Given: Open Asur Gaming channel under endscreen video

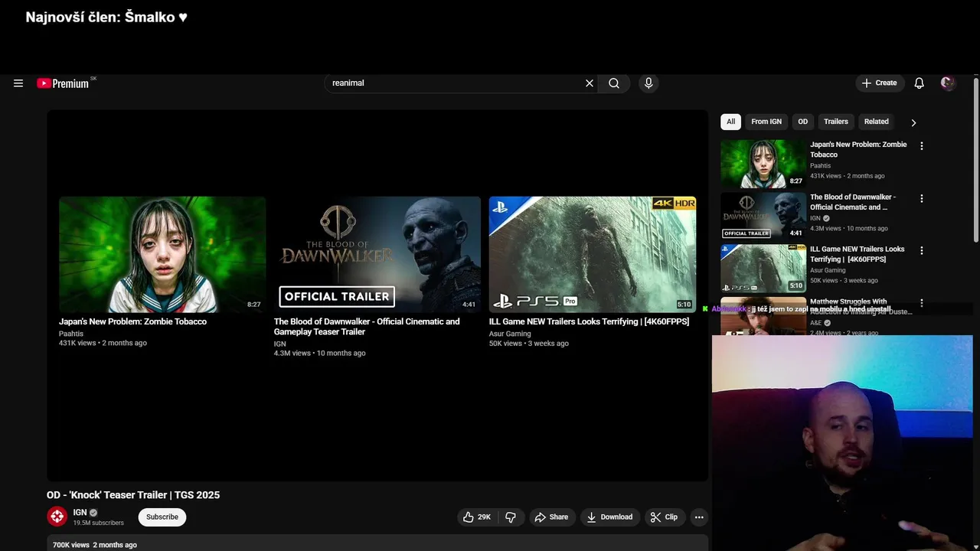Looking at the screenshot, I should point(510,334).
